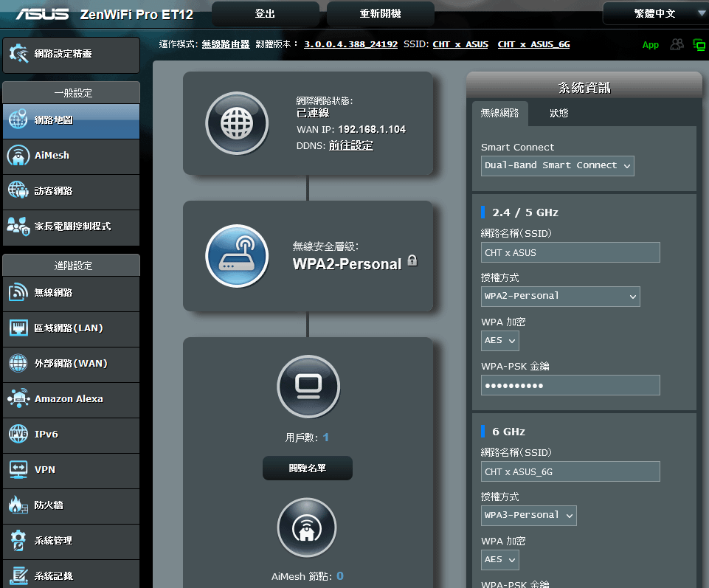Click the WPA2-Personal security level text

tap(347, 264)
